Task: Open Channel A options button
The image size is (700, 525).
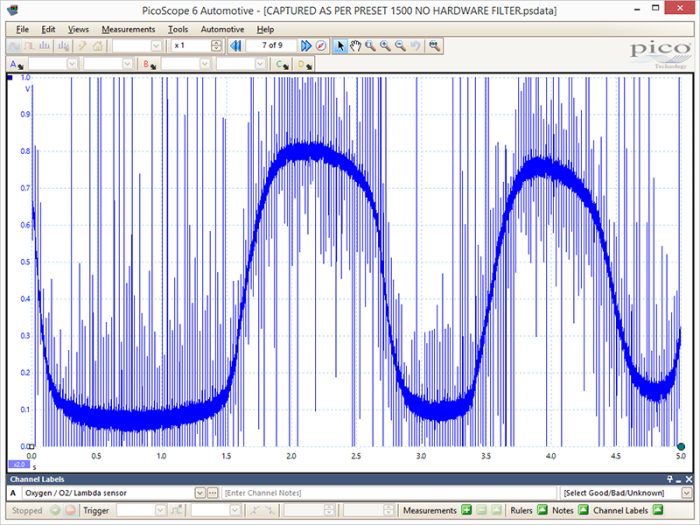Action: tap(16, 65)
